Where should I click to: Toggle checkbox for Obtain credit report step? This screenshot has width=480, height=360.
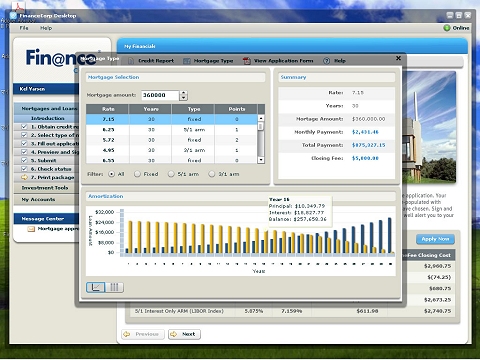pos(24,127)
